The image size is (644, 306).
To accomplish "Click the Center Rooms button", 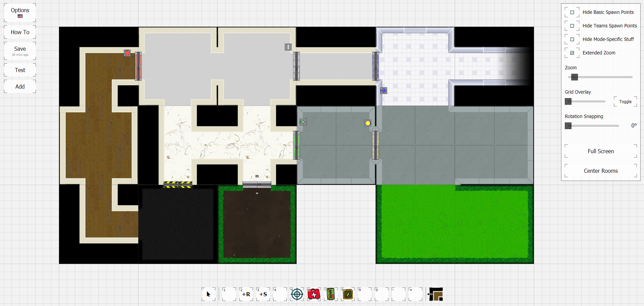I will (601, 171).
